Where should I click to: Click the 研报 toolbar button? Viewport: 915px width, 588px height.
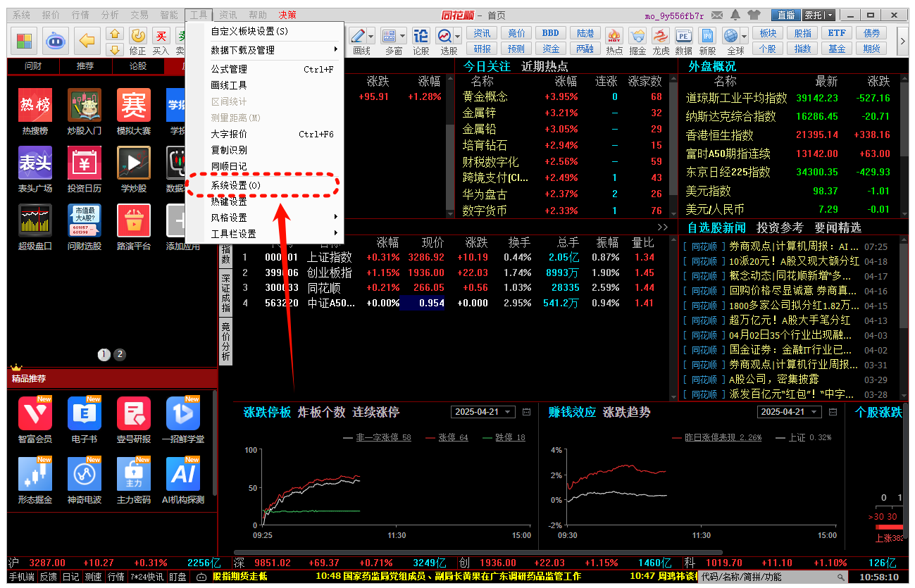(483, 49)
